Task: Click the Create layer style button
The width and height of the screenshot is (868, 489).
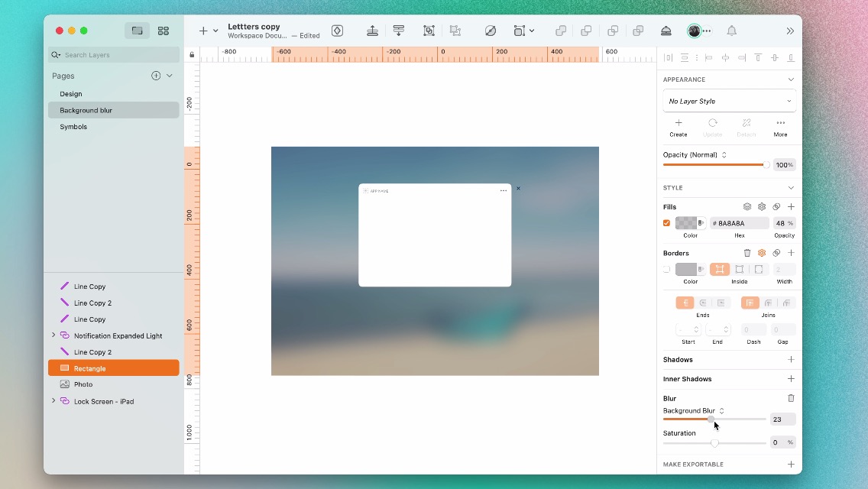Action: click(679, 127)
